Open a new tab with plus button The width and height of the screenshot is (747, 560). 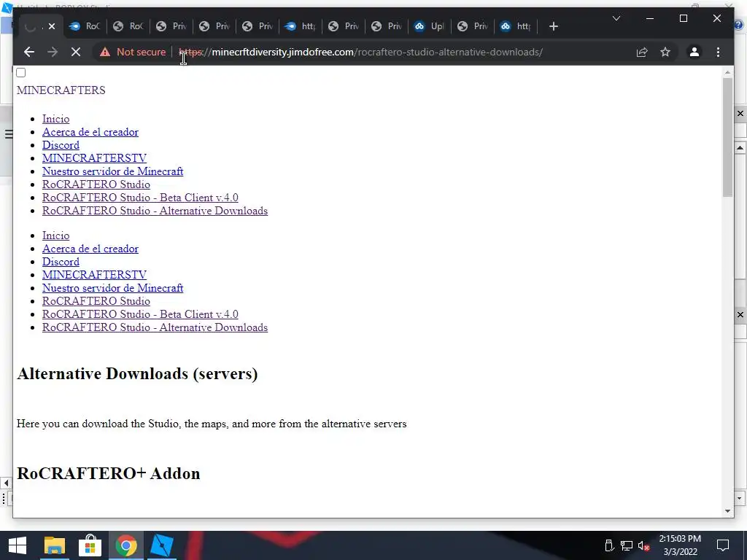coord(553,27)
